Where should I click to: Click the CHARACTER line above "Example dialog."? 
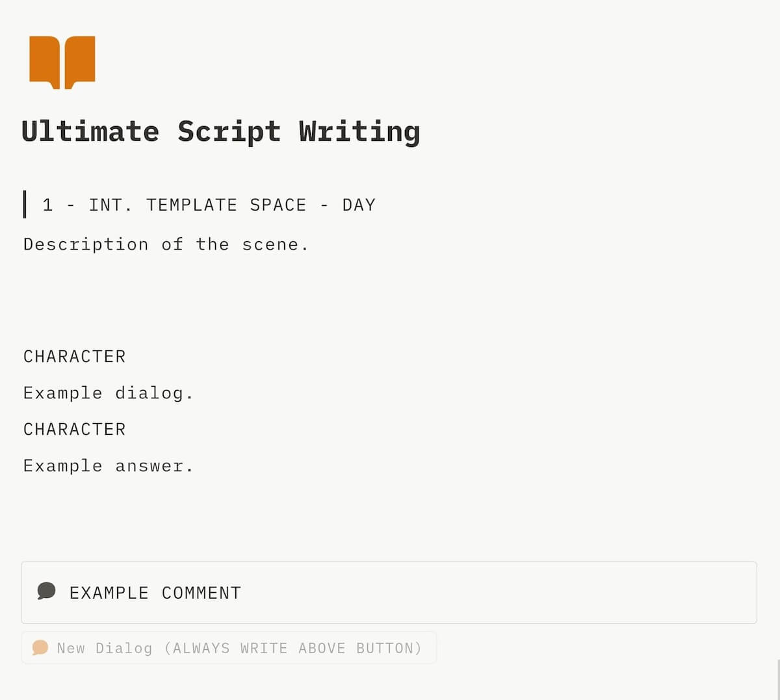click(75, 357)
